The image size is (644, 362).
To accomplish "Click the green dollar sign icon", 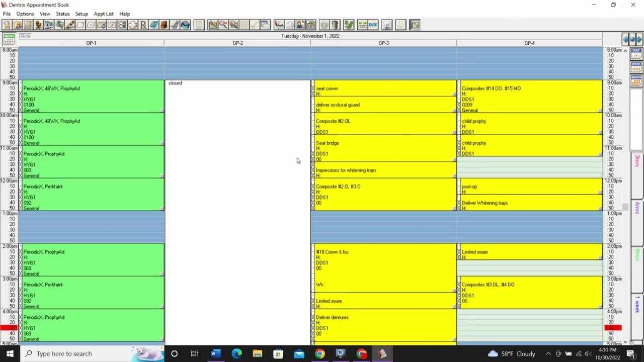I will pos(349,25).
